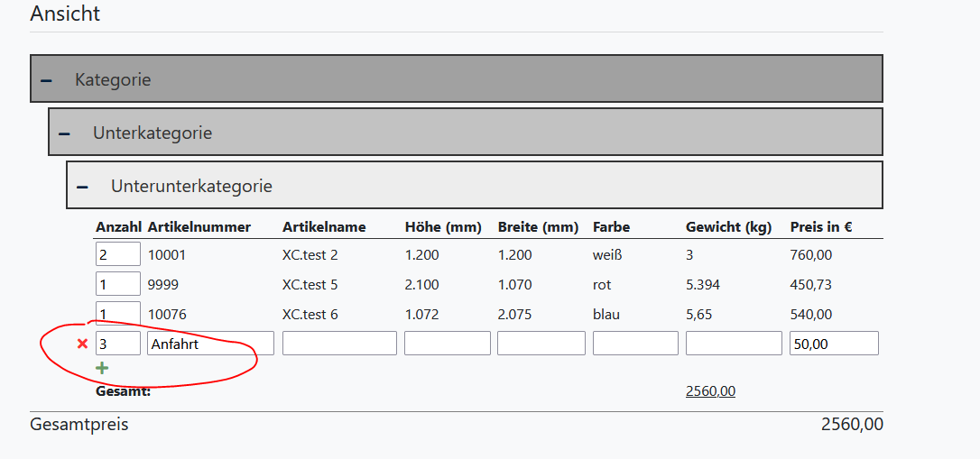Click the Unterunterkategorie header label

(x=191, y=187)
